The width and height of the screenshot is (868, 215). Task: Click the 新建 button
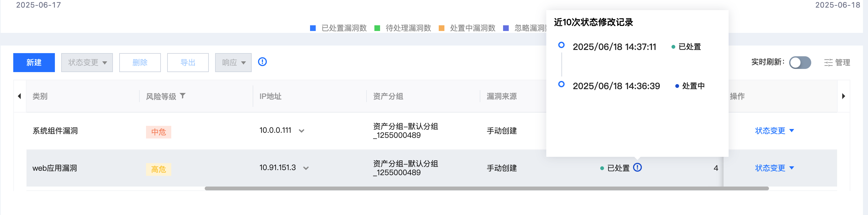[x=34, y=62]
